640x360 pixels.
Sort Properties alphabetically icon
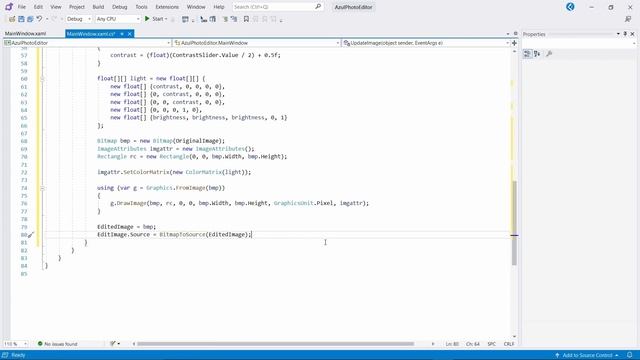[537, 53]
